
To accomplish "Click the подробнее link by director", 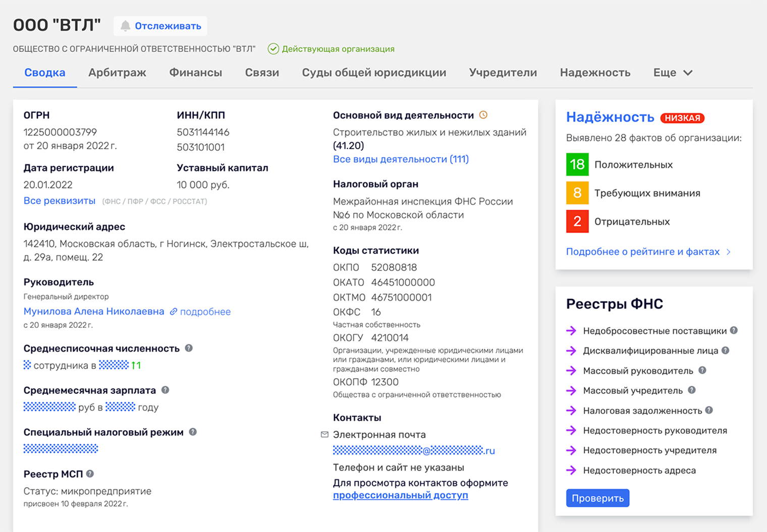I will tap(205, 312).
